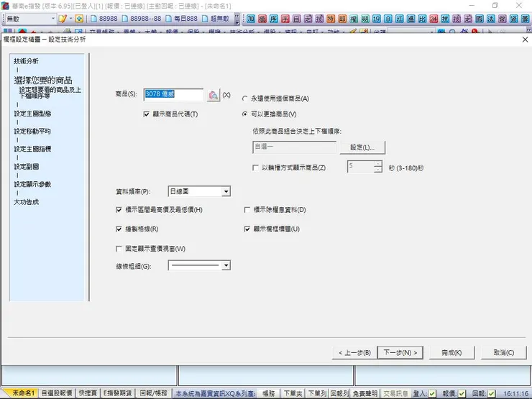Switch to 快捷頁 bottom tab

click(88, 393)
